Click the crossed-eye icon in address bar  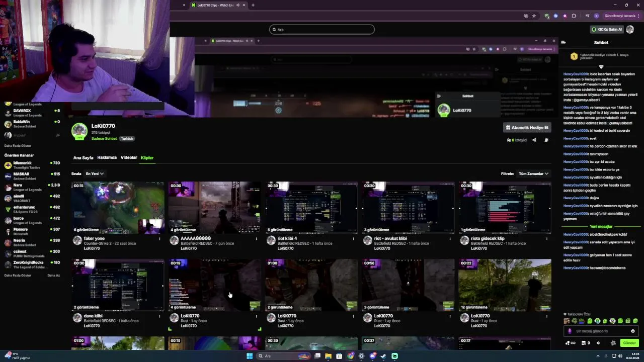coord(526,16)
